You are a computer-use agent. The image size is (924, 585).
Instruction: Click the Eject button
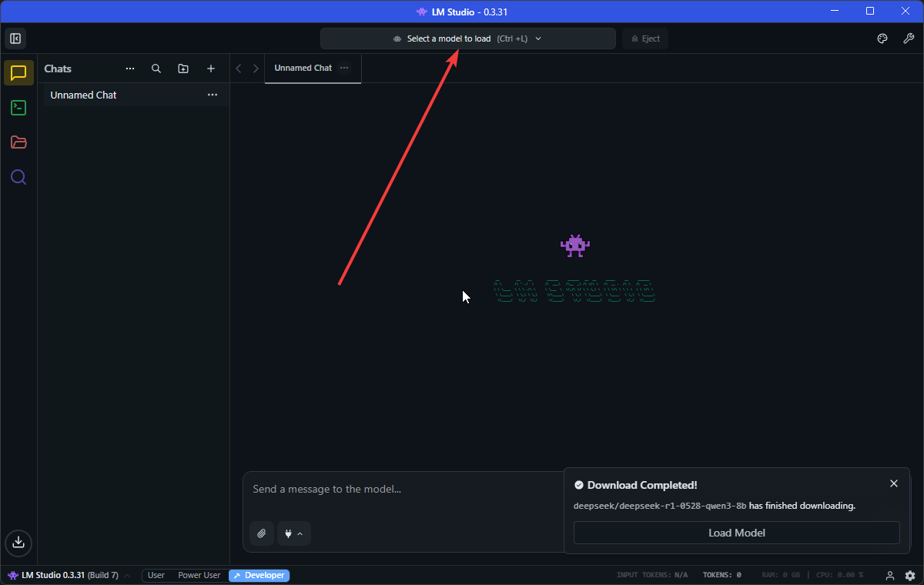point(645,38)
